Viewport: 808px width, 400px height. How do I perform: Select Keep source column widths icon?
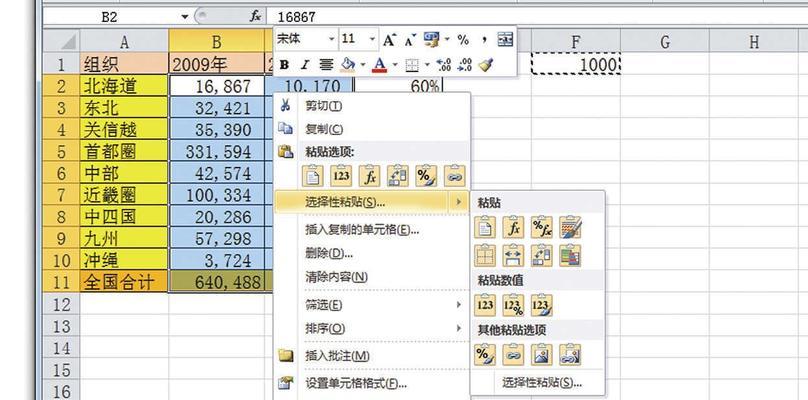coord(513,255)
